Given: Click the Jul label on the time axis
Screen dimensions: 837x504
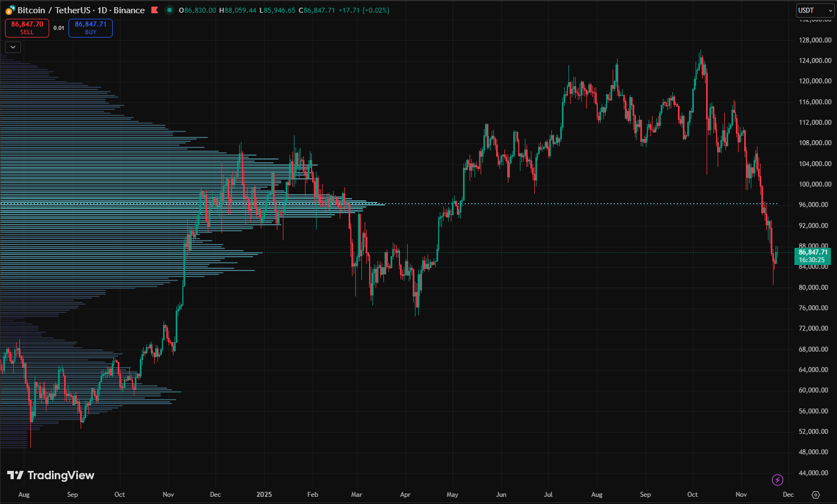Looking at the screenshot, I should (x=548, y=495).
